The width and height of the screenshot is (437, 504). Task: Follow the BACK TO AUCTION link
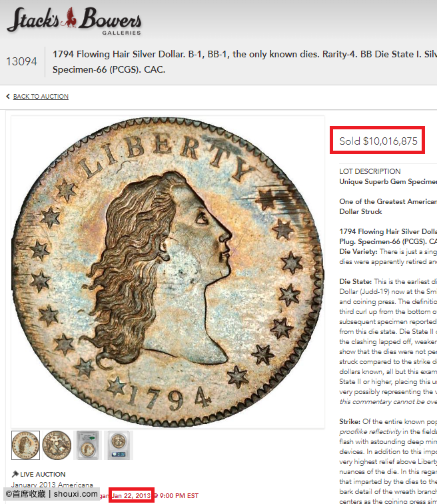tap(41, 97)
